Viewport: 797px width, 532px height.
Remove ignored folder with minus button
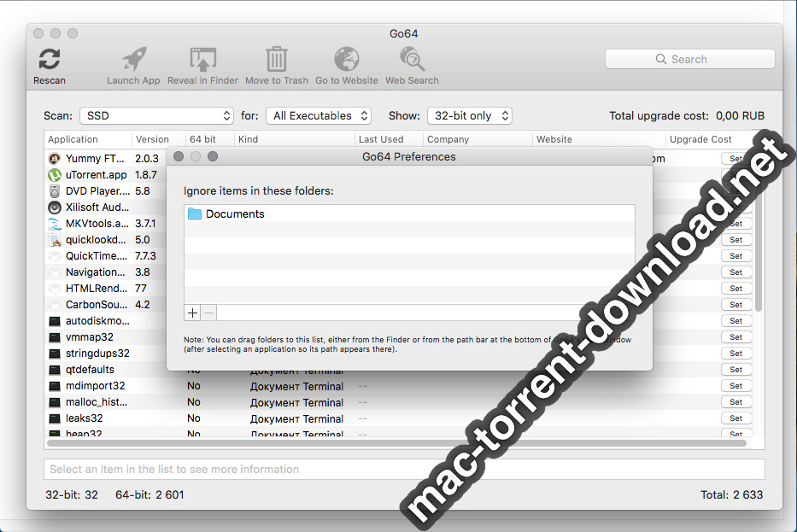point(208,313)
